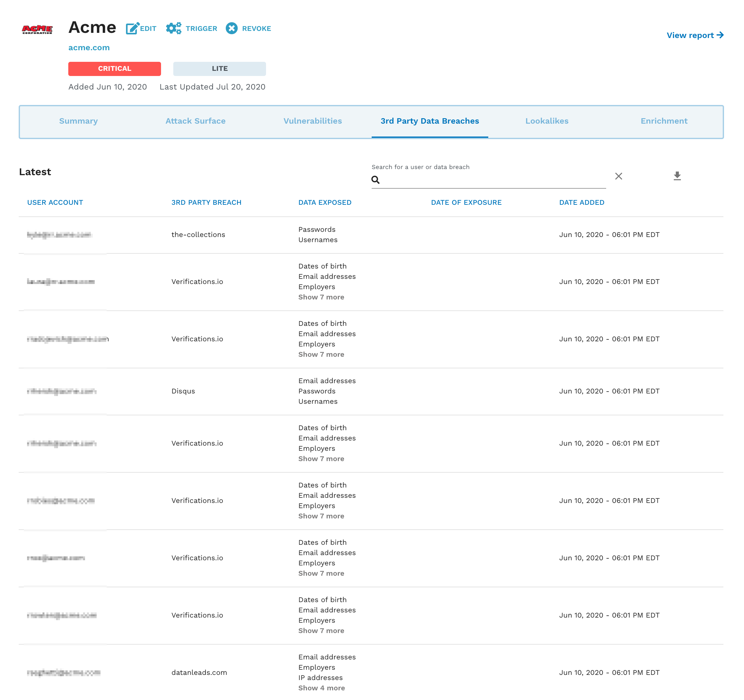Expand Show 4 more for datanleads.com
Image resolution: width=744 pixels, height=700 pixels.
tap(321, 688)
